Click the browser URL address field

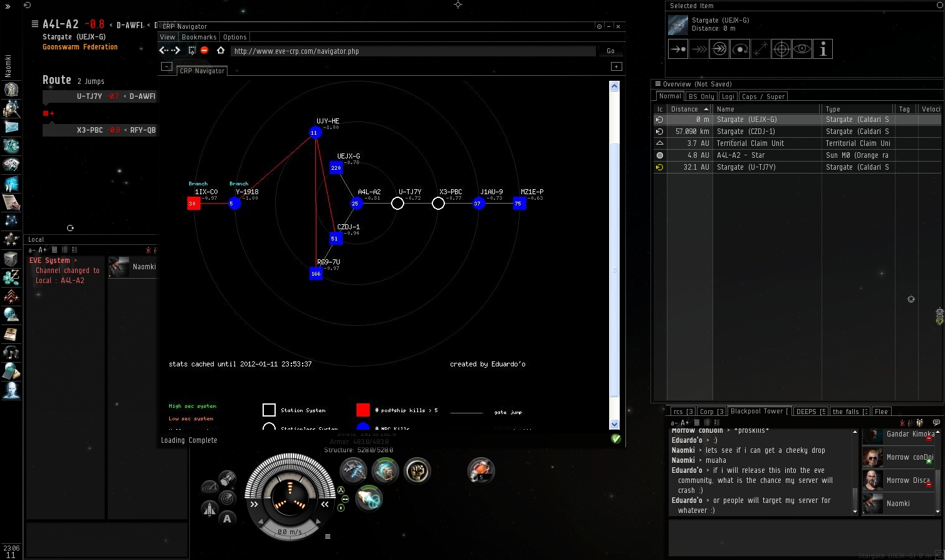(x=413, y=51)
